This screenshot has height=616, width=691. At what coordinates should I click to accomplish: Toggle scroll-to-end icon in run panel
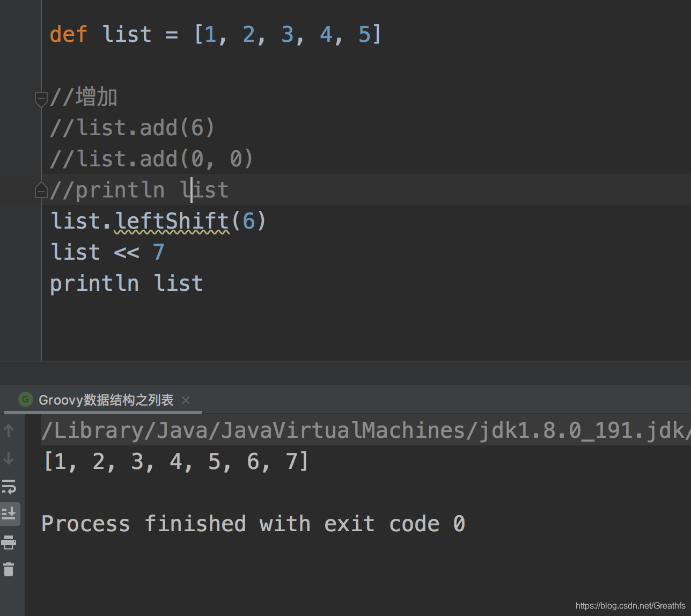tap(9, 514)
